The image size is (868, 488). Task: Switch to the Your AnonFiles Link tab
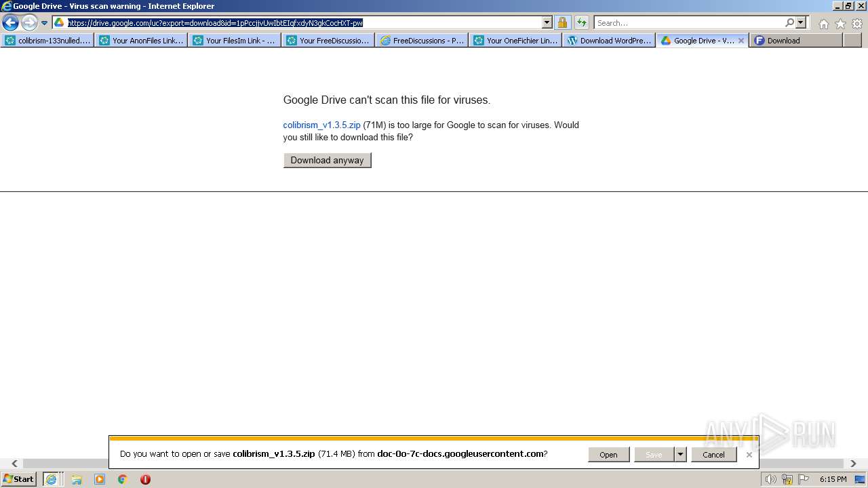[141, 41]
